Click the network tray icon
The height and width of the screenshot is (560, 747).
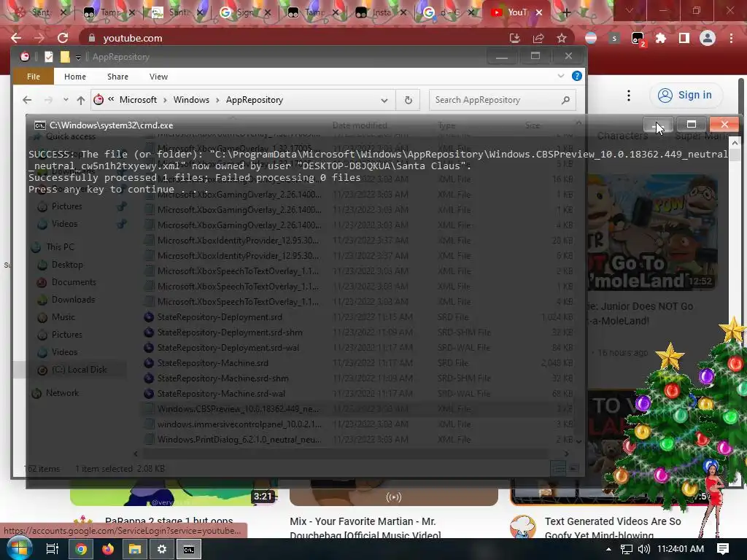pyautogui.click(x=627, y=549)
